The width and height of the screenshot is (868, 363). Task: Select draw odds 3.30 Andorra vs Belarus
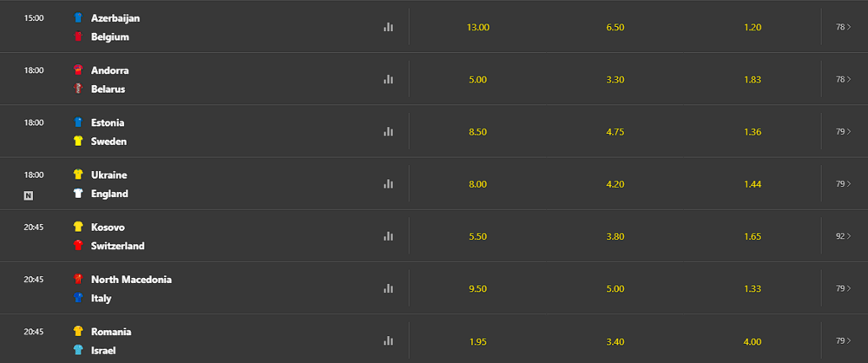click(x=615, y=79)
